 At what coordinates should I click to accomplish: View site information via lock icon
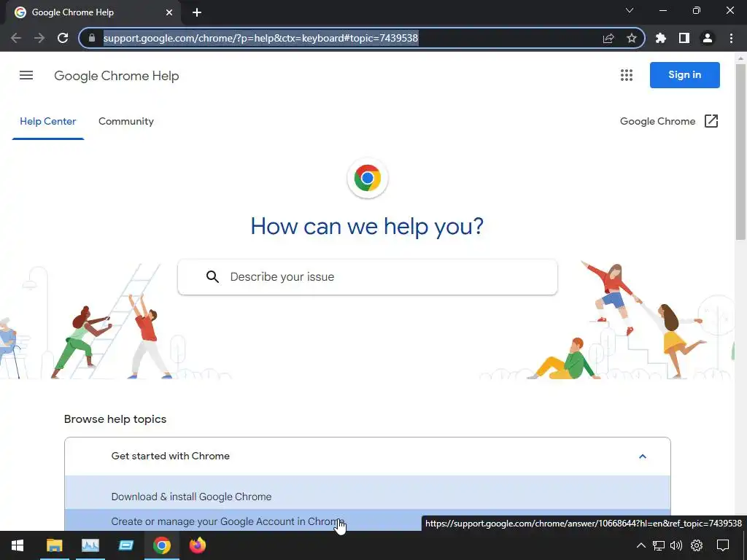(x=92, y=38)
